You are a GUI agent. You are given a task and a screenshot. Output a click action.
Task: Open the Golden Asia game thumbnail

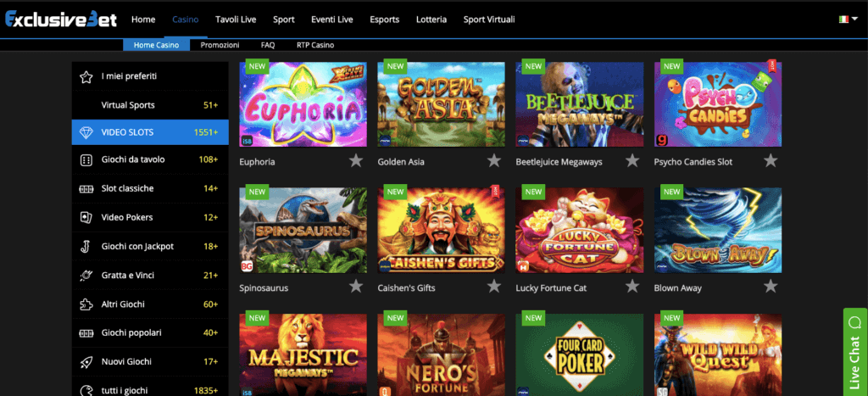(x=441, y=104)
